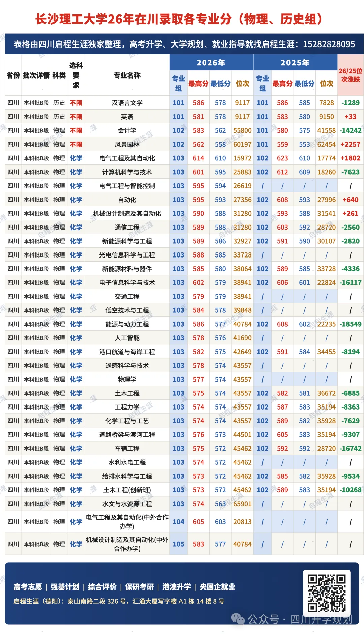364x634 pixels.
Task: Select the 土木工程(创新班) major cell
Action: coord(127,490)
